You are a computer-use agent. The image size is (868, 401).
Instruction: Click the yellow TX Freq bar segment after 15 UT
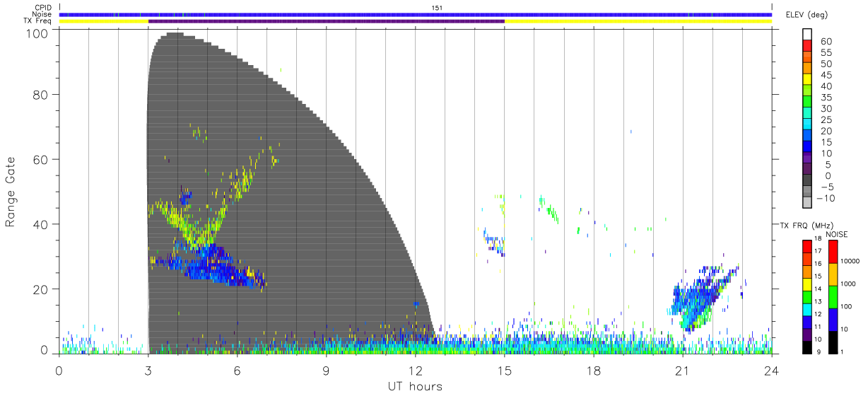[638, 21]
